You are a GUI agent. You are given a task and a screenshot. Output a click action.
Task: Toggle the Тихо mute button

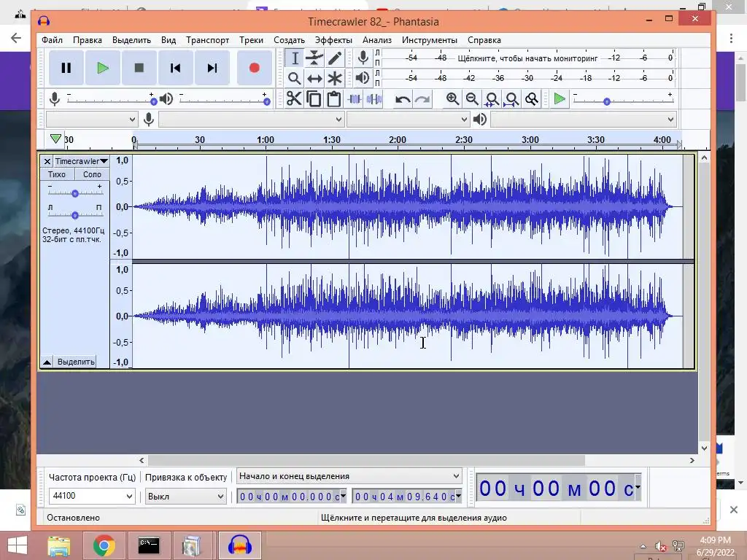click(57, 174)
